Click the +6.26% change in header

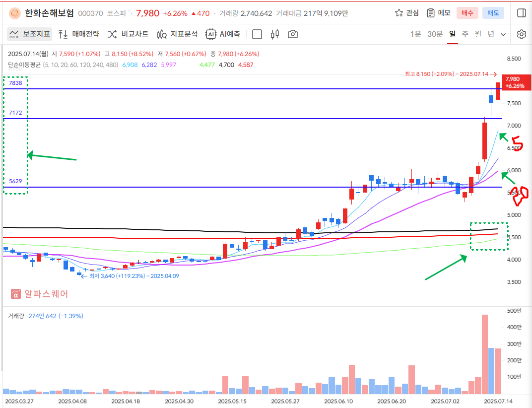pyautogui.click(x=175, y=13)
